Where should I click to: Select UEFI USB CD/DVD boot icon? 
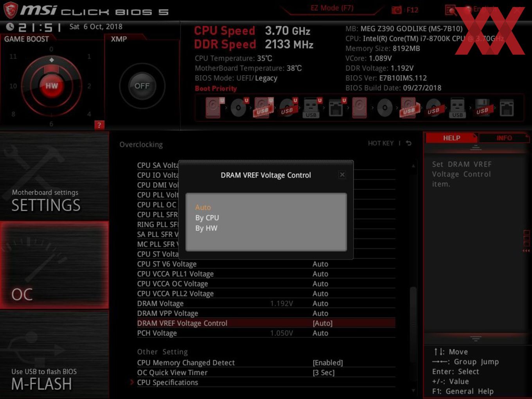[x=288, y=107]
